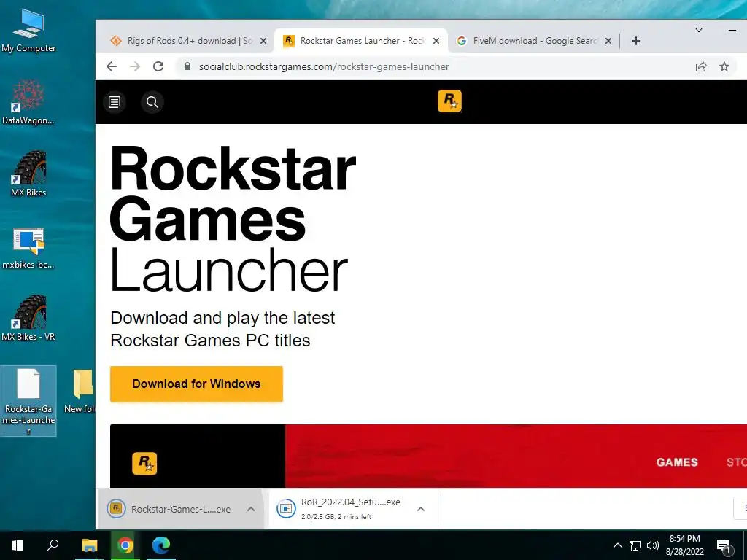Click the 'Download and play the latest' text
The width and height of the screenshot is (747, 560).
coord(222,318)
